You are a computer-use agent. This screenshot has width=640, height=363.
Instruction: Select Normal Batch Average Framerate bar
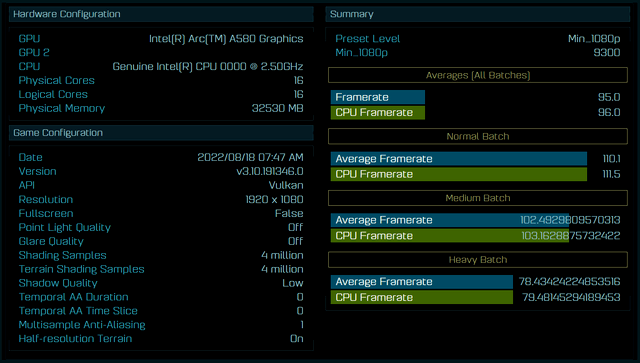click(459, 158)
